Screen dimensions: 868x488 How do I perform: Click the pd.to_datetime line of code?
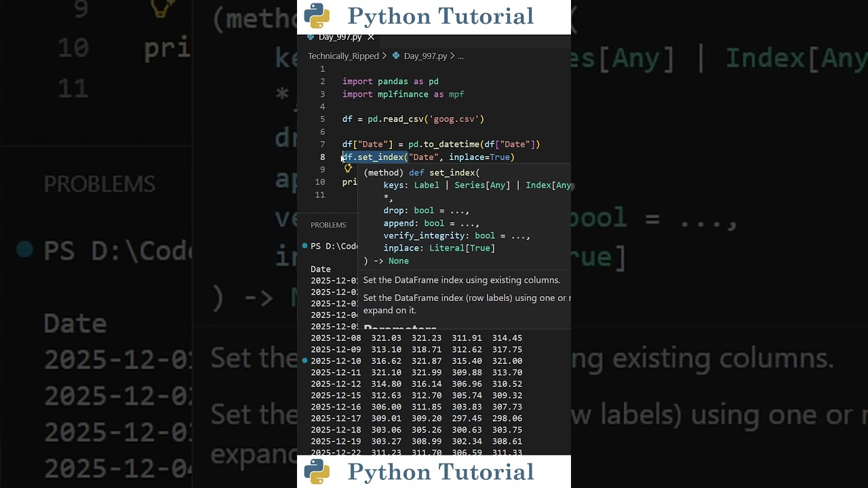tap(441, 144)
